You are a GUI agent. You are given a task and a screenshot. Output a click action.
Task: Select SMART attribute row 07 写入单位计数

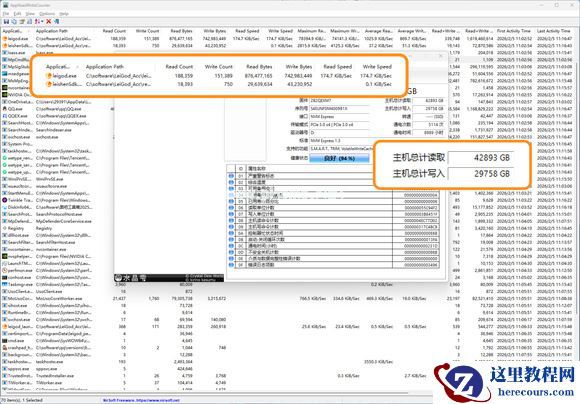(x=333, y=214)
